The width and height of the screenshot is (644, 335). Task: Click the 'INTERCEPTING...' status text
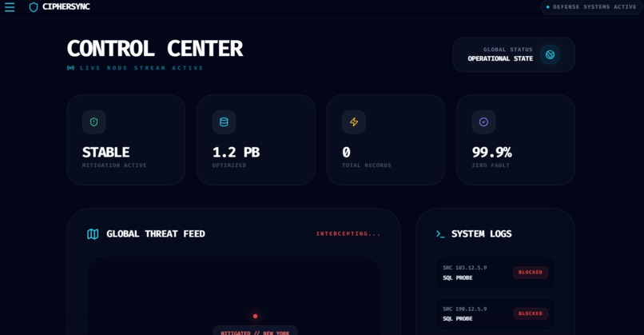pyautogui.click(x=348, y=234)
